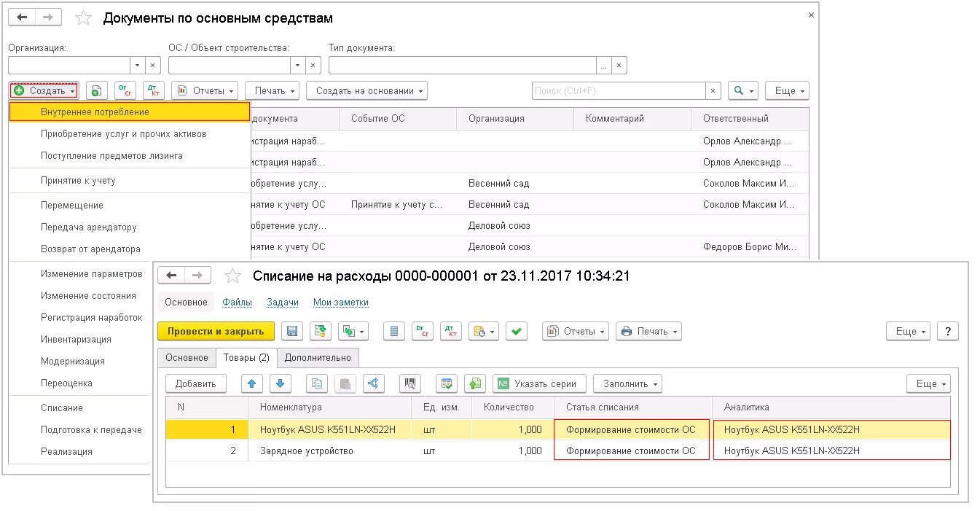Click the back arrow in Документы по основным средствам

[22, 17]
